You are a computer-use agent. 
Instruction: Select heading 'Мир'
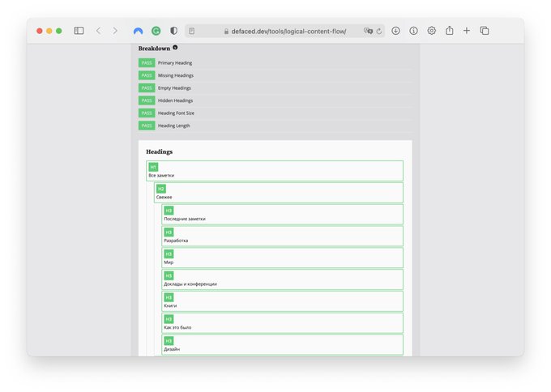click(x=169, y=262)
